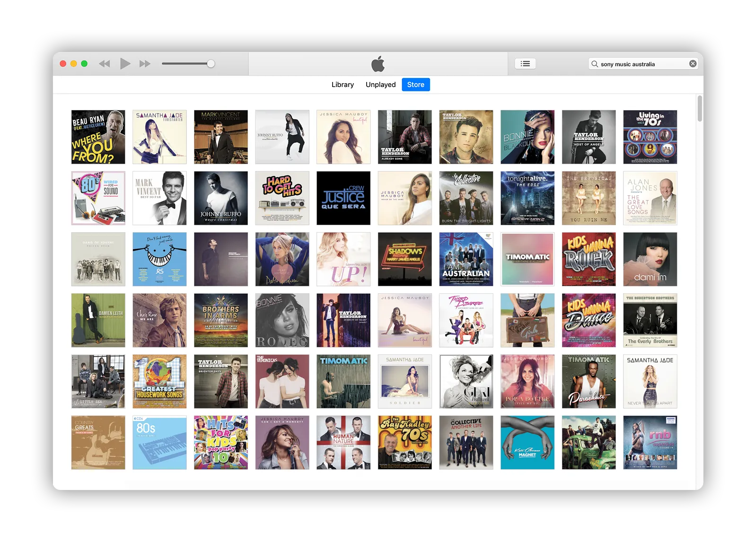Screen dimensions: 756x542
Task: Open Samantha Jade Firestarter album cover
Action: click(x=159, y=137)
